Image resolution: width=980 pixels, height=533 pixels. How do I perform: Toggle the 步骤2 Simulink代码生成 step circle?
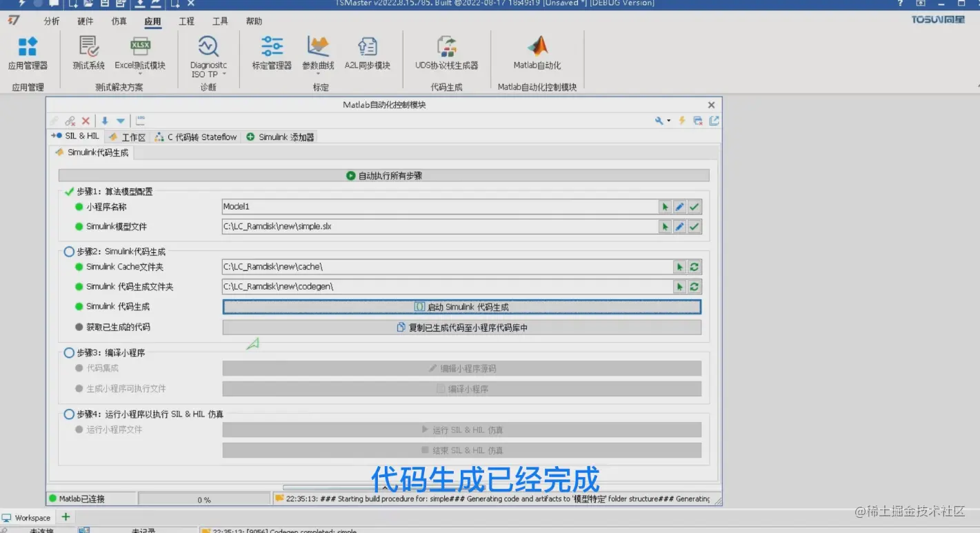click(x=69, y=252)
